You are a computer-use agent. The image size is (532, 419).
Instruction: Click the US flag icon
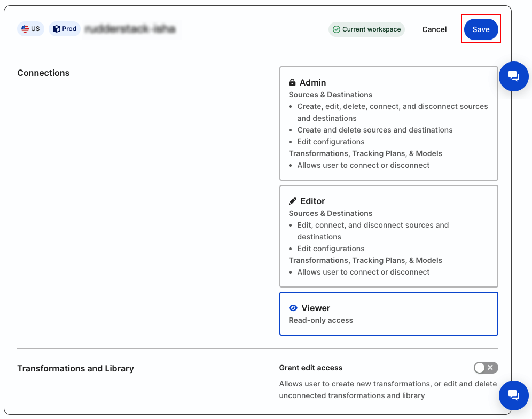point(25,29)
